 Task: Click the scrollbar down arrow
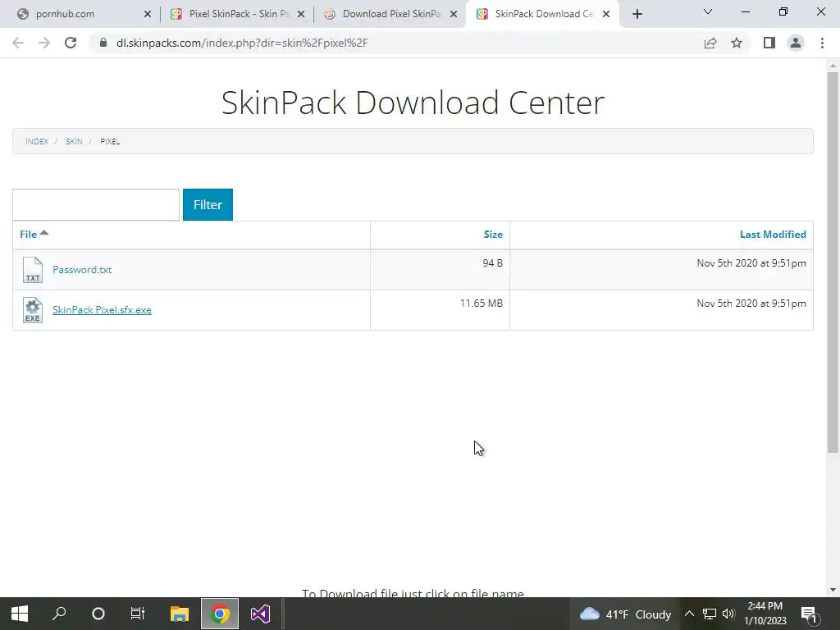pyautogui.click(x=833, y=590)
